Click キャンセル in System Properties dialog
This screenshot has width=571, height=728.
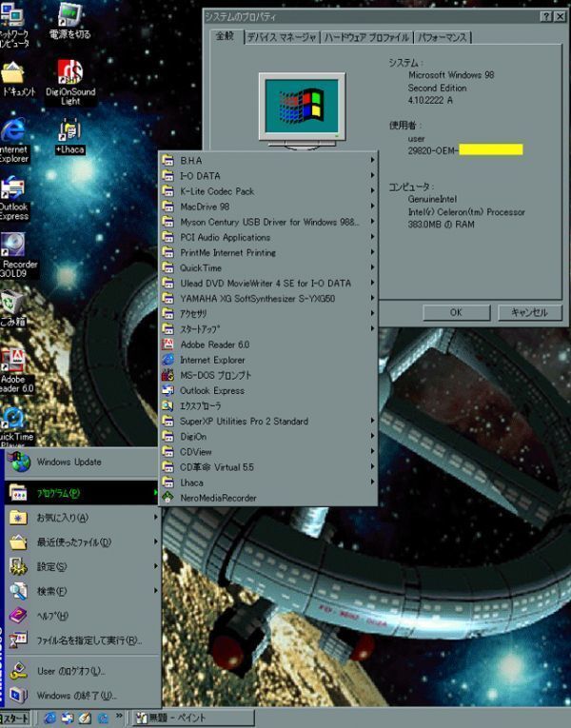530,312
